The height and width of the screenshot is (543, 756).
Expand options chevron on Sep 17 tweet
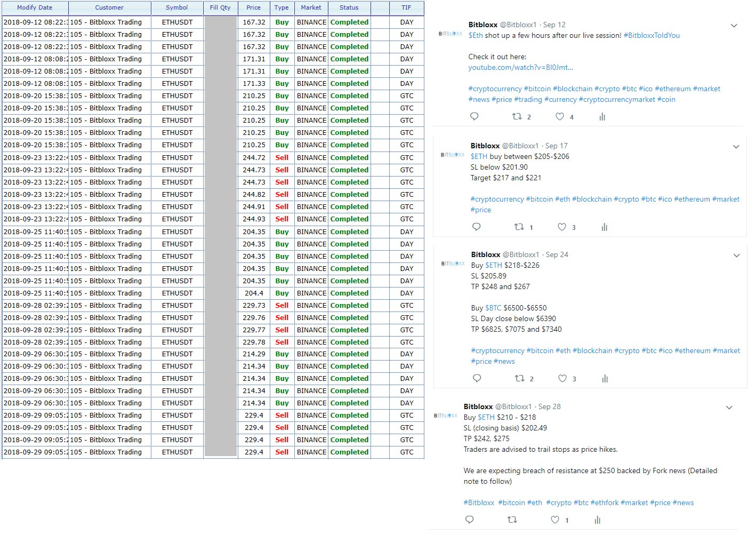pyautogui.click(x=736, y=147)
